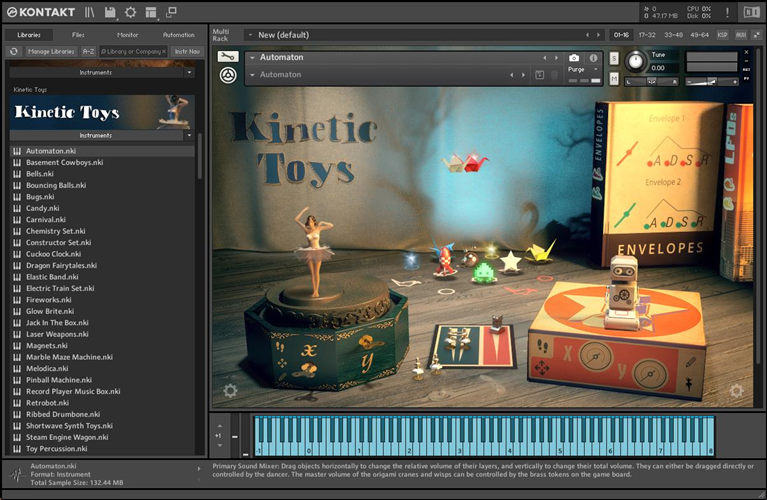Click the library browser icon in header

(x=90, y=12)
